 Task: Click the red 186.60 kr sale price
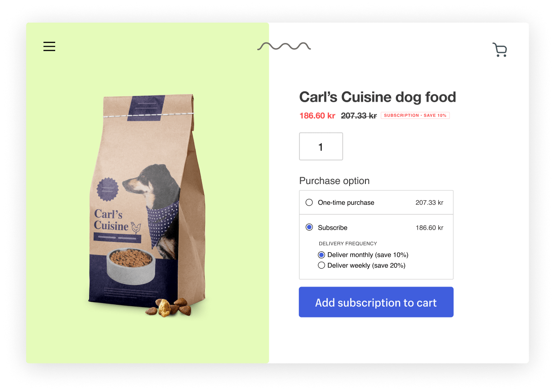tap(317, 116)
